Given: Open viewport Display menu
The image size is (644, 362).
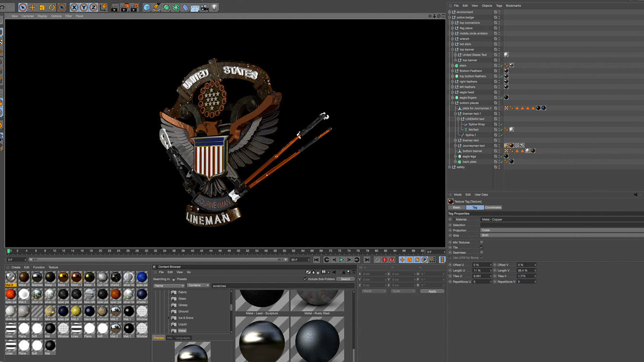Looking at the screenshot, I should (42, 16).
